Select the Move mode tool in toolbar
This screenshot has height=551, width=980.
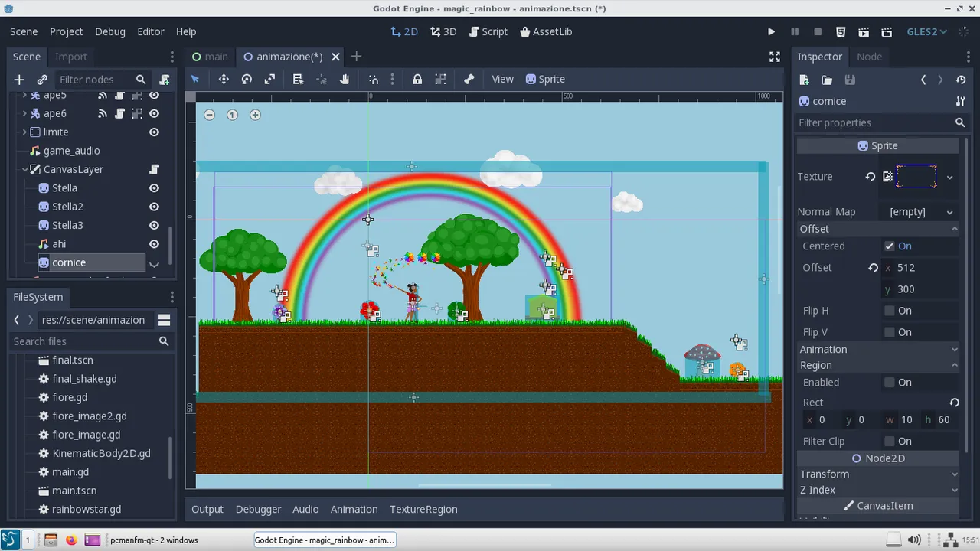[224, 79]
